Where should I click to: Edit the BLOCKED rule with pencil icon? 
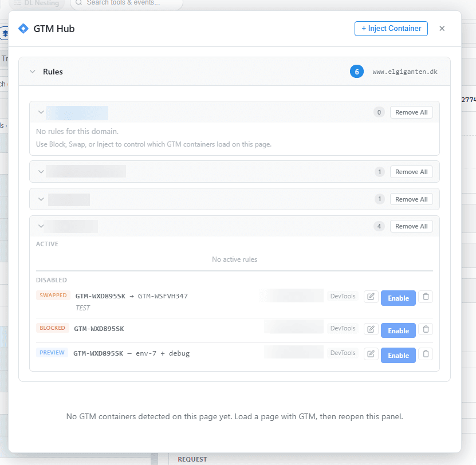coord(371,329)
